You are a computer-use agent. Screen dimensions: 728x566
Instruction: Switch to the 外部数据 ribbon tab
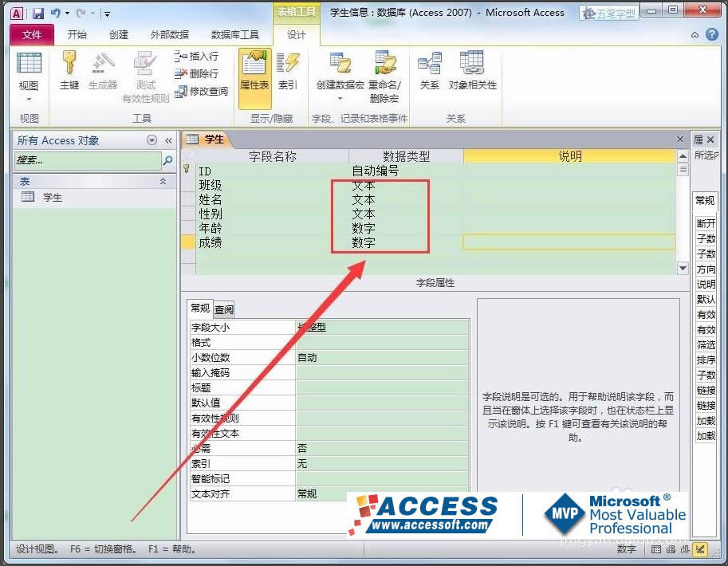(170, 34)
